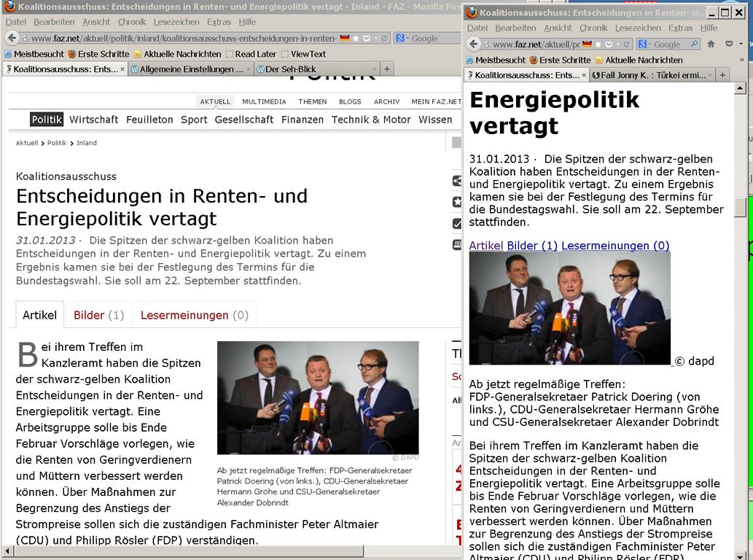The image size is (753, 560).
Task: Open a new tab in left browser
Action: tap(387, 69)
